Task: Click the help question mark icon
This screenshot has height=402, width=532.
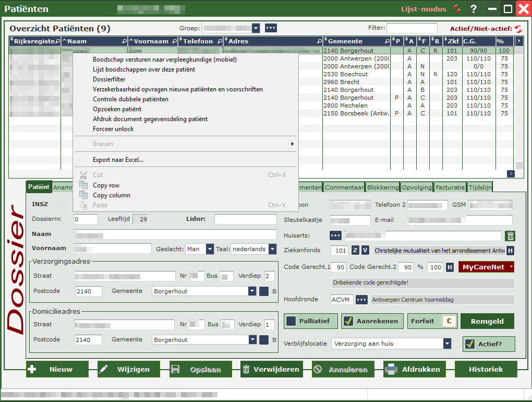Action: click(474, 9)
